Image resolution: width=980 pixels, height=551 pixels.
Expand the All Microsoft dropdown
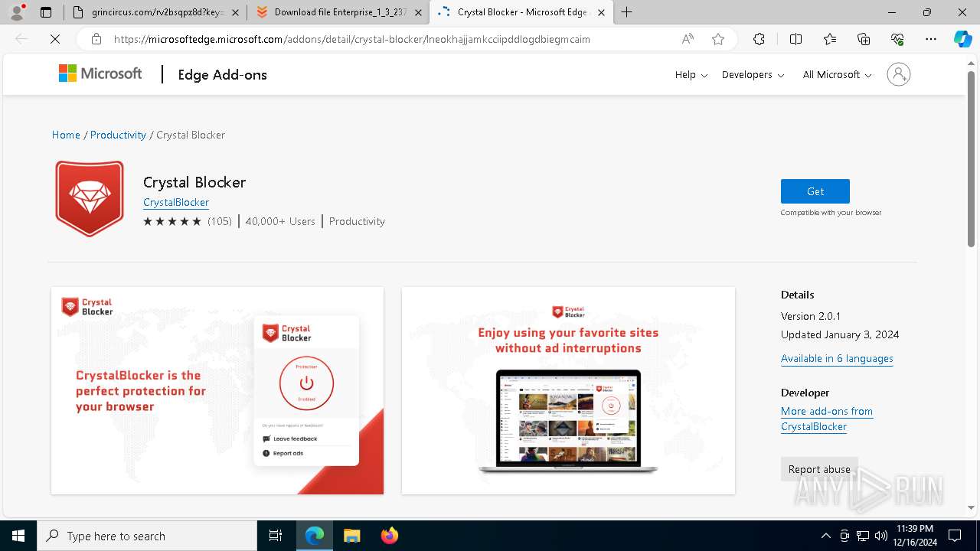click(x=837, y=74)
